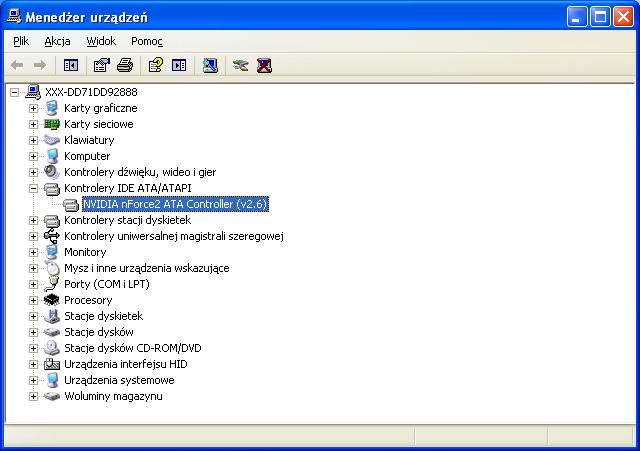The width and height of the screenshot is (640, 451).
Task: Click the Menedżer urządzeń title bar icon
Action: click(x=14, y=16)
